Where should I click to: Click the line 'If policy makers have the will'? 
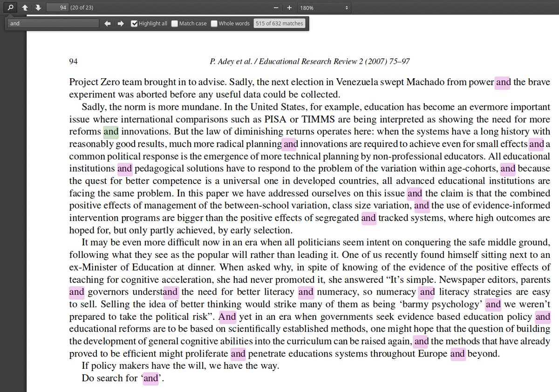coord(180,366)
